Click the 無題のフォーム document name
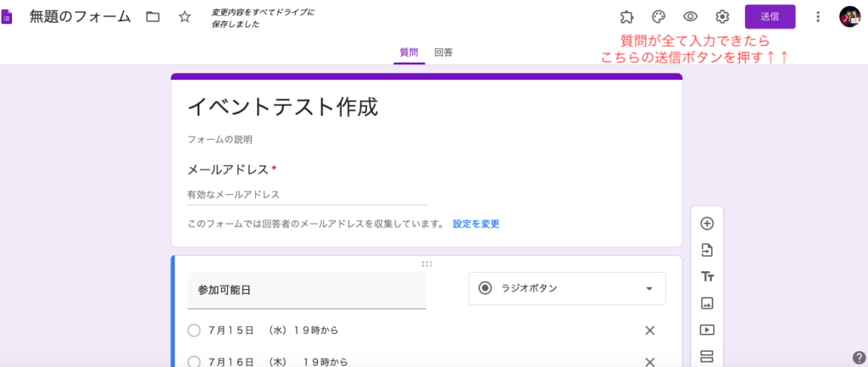The height and width of the screenshot is (367, 868). (x=80, y=17)
